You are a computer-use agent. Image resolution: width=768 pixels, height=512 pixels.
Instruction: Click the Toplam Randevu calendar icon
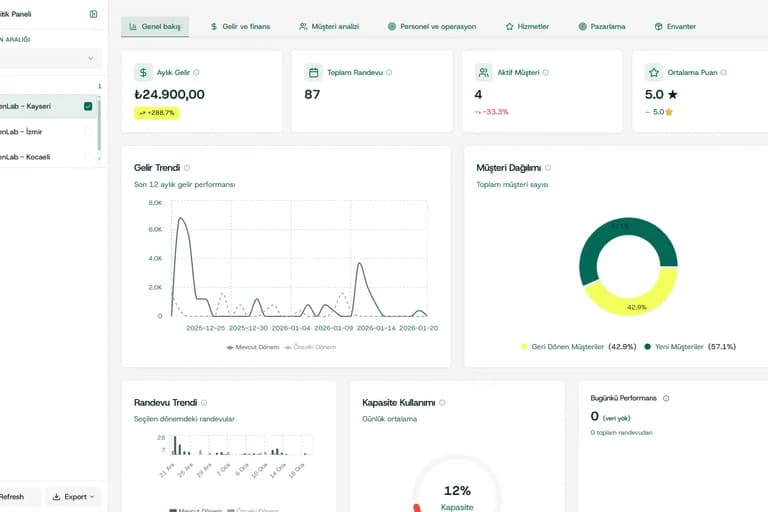[313, 73]
